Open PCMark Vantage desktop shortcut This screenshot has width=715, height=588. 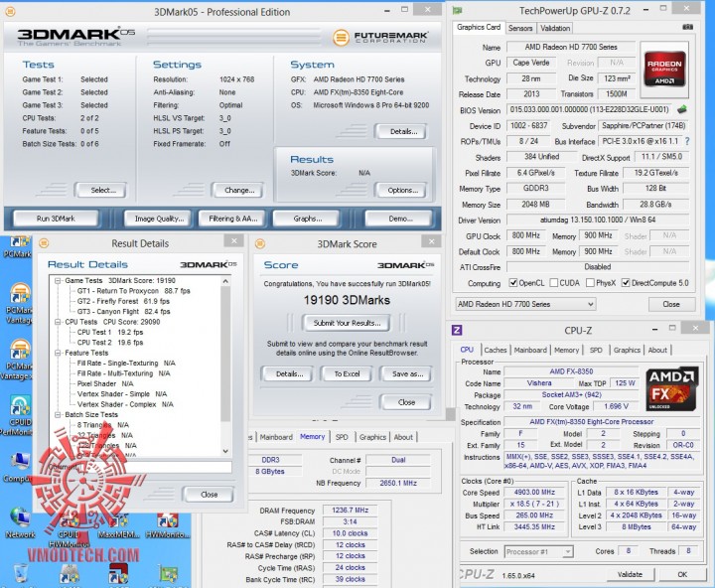coord(19,302)
